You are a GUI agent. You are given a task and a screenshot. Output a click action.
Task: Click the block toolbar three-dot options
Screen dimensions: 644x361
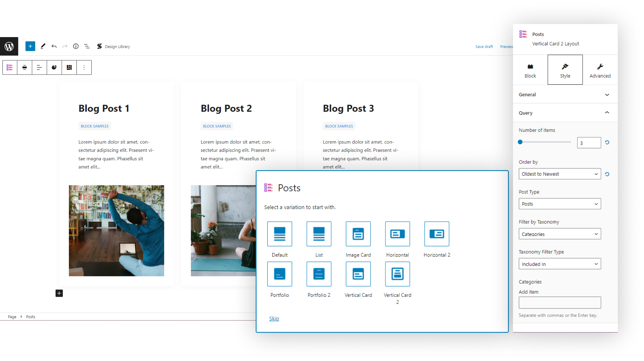[x=84, y=68]
